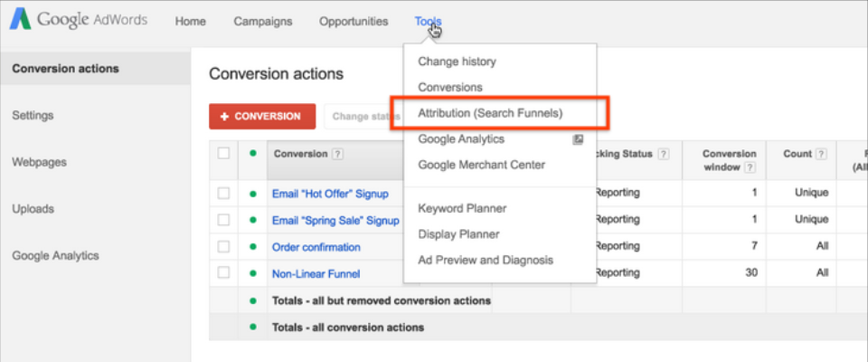The width and height of the screenshot is (868, 362).
Task: Click status dot for Non-Linear Funnel
Action: tap(253, 272)
